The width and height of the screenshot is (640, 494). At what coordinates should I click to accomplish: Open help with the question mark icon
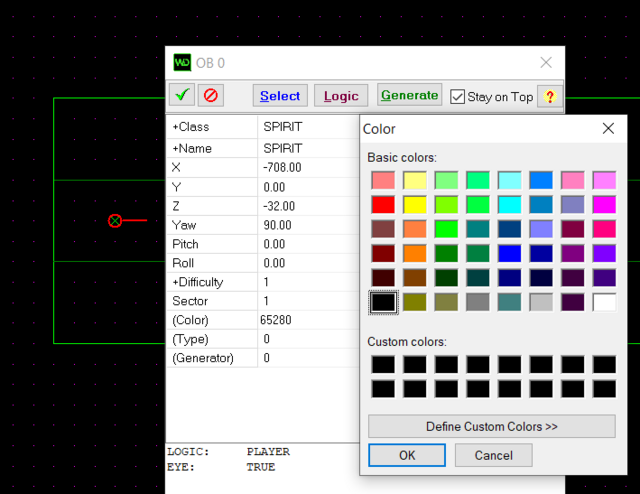coord(550,96)
